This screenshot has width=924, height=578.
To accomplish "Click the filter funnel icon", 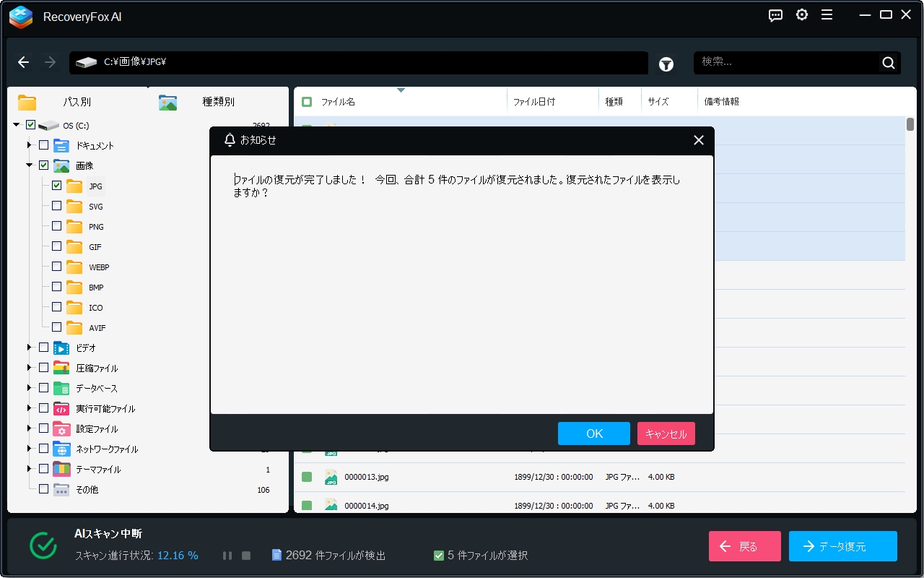I will point(666,64).
